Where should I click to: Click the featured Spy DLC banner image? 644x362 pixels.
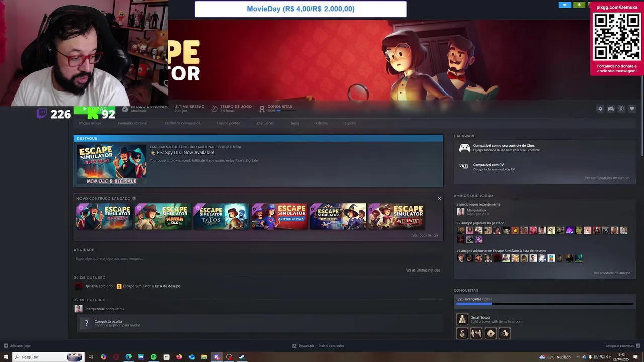point(112,164)
